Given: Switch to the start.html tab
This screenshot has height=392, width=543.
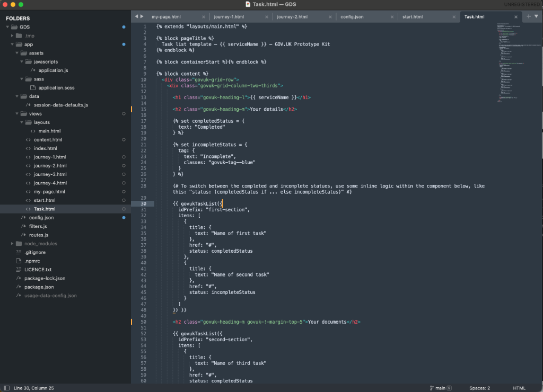Looking at the screenshot, I should coord(413,16).
